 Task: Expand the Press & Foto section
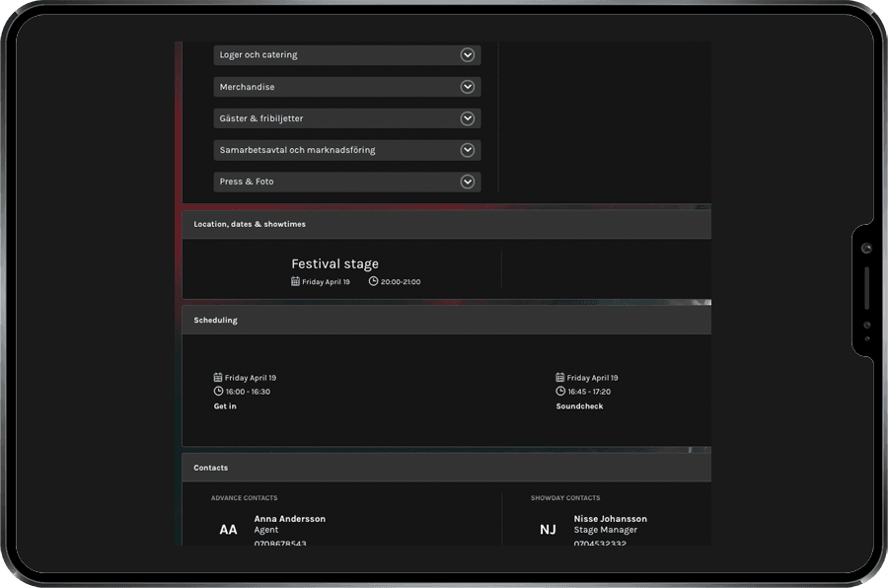pos(468,182)
